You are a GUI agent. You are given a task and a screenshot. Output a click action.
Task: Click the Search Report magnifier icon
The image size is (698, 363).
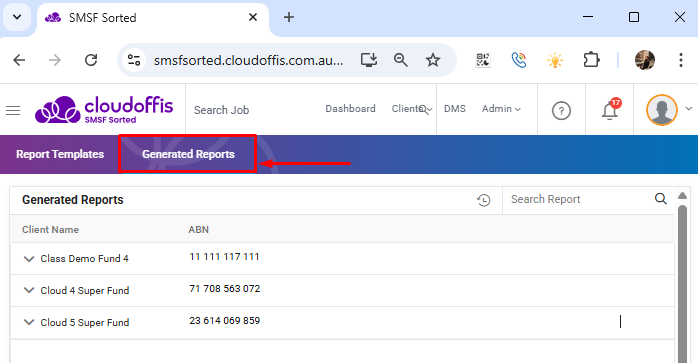pyautogui.click(x=661, y=199)
